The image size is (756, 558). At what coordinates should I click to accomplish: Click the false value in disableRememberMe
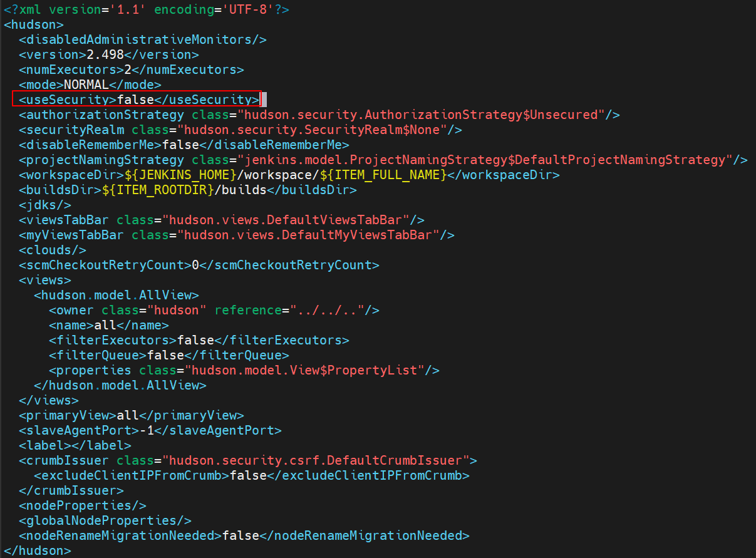[180, 145]
